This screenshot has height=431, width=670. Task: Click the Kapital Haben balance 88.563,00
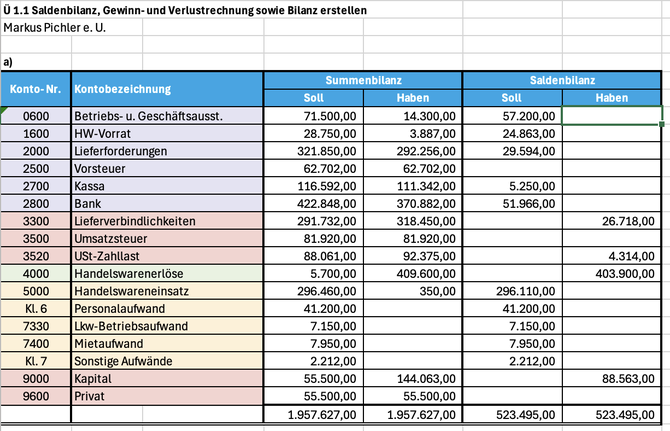[x=612, y=378]
